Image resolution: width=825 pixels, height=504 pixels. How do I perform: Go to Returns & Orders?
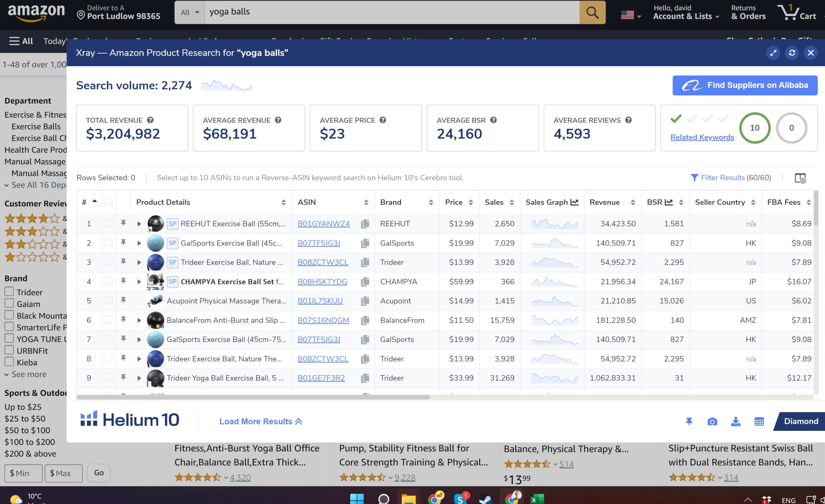pos(748,12)
